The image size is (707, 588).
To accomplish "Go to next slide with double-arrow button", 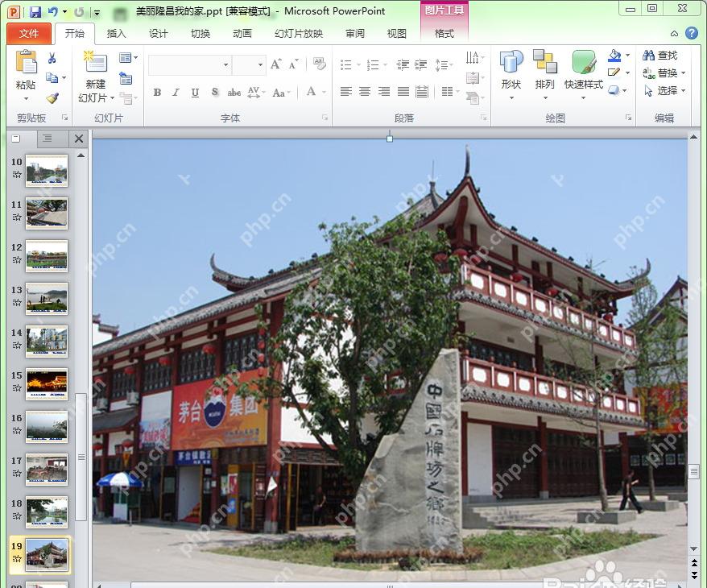I will (x=694, y=574).
